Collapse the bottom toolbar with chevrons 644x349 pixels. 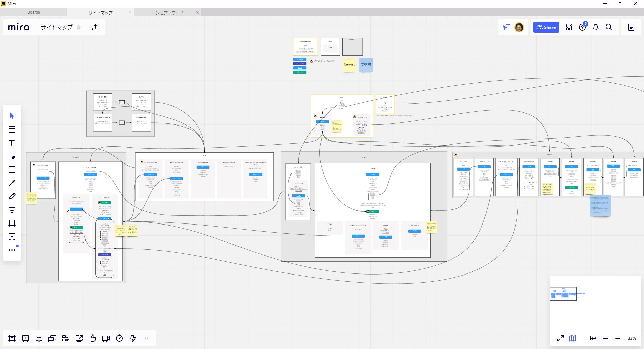(x=146, y=338)
